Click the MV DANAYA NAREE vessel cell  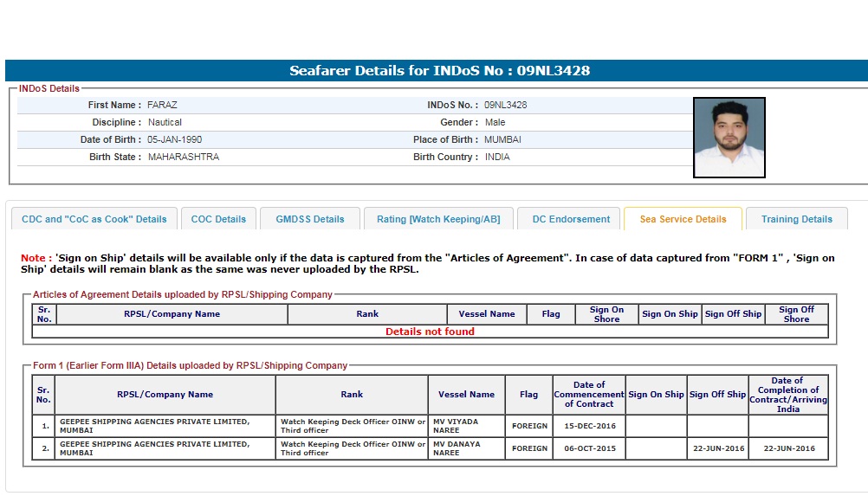coord(466,448)
